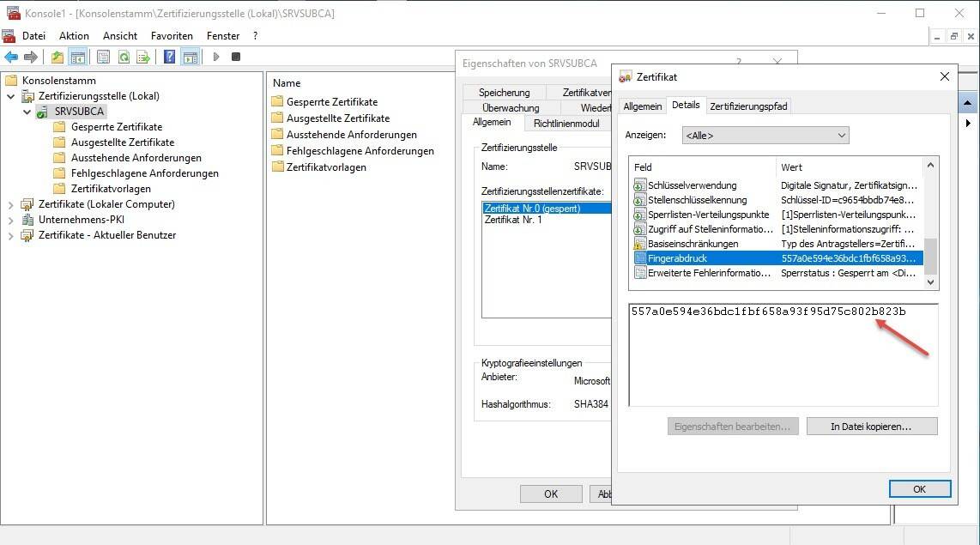Switch to the Zertifizierungspfad tab
The image size is (980, 545).
(x=748, y=106)
